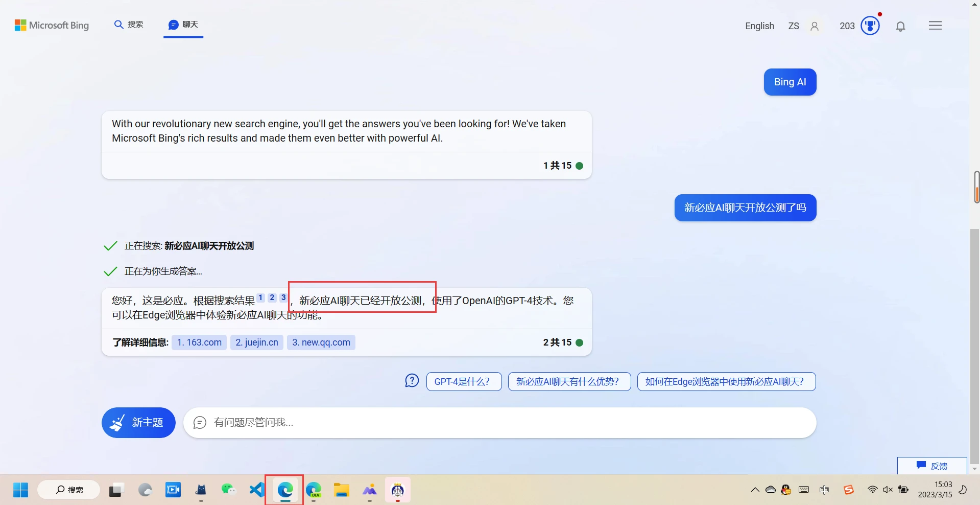Open the hamburger settings menu
Viewport: 980px width, 505px height.
(x=935, y=26)
